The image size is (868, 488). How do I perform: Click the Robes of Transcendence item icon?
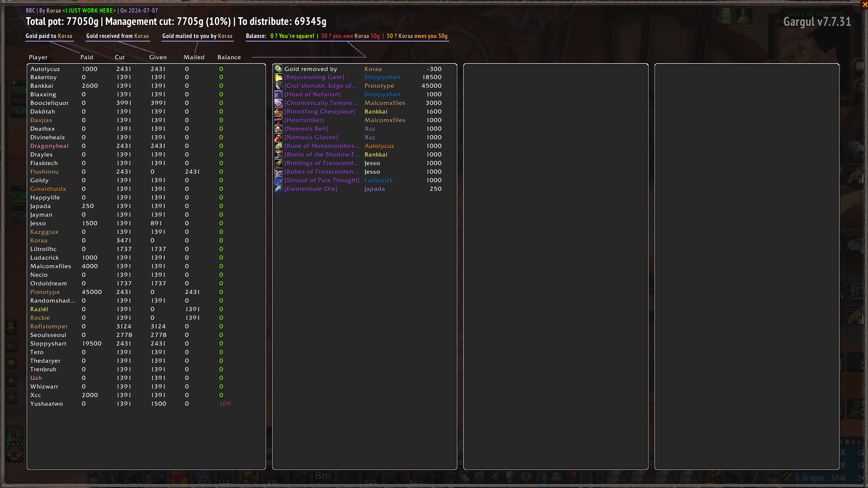pos(278,172)
